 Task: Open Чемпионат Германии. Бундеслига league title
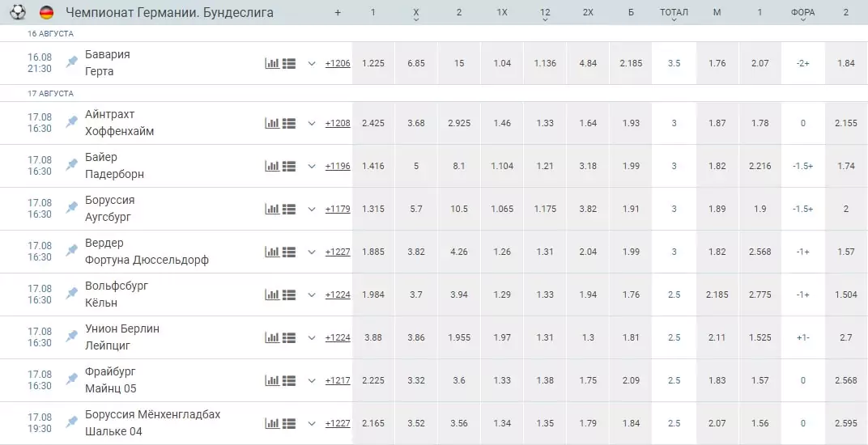point(169,12)
